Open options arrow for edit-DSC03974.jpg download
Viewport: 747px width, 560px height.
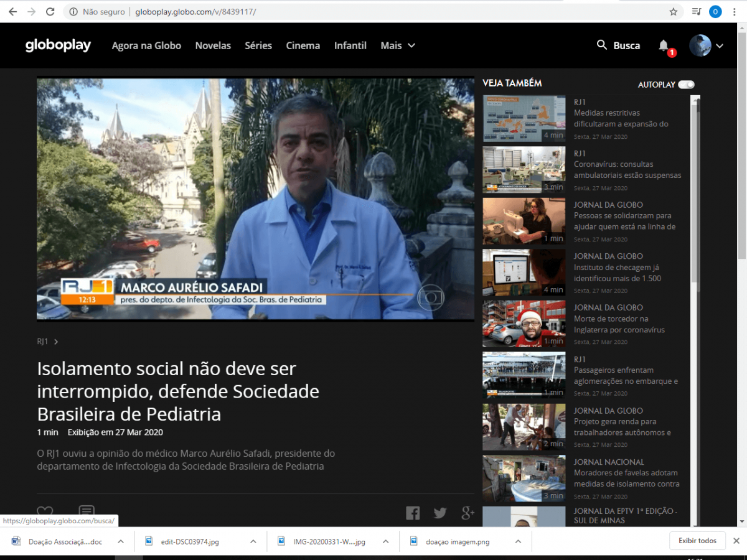tap(253, 541)
